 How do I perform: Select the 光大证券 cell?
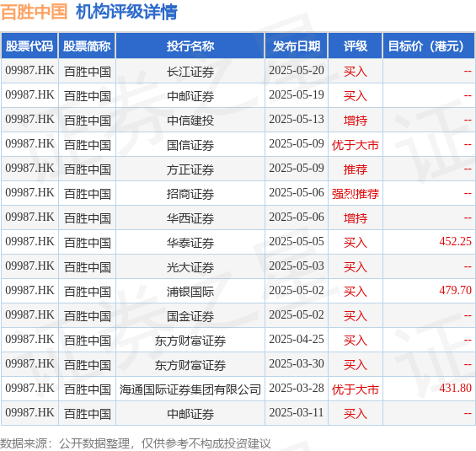[x=190, y=267]
